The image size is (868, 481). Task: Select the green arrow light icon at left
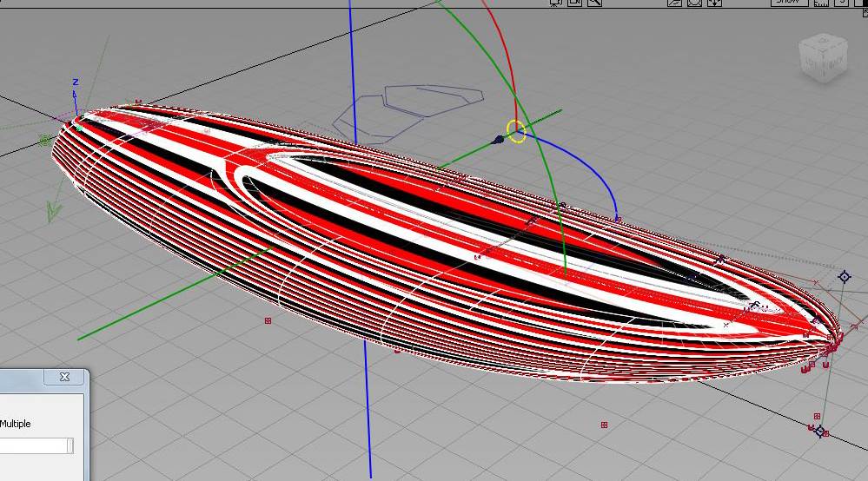click(x=52, y=210)
